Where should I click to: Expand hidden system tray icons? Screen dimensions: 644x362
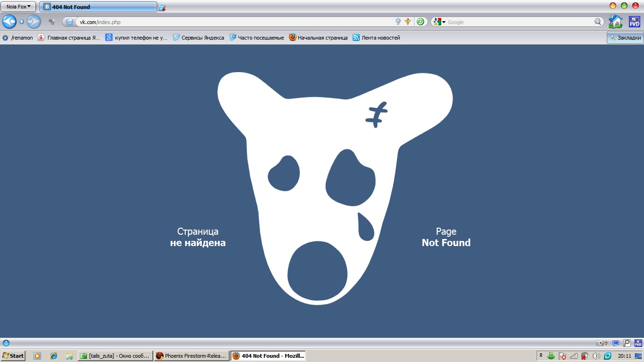[x=541, y=356]
